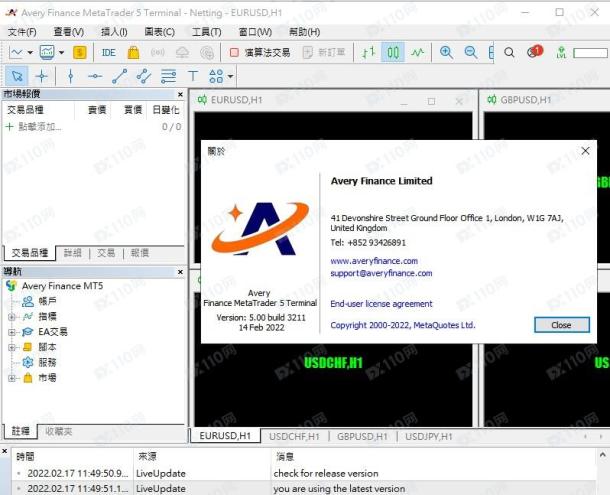Viewport: 610px width, 495px height.
Task: Click the Close button in About dialog
Action: (x=561, y=325)
